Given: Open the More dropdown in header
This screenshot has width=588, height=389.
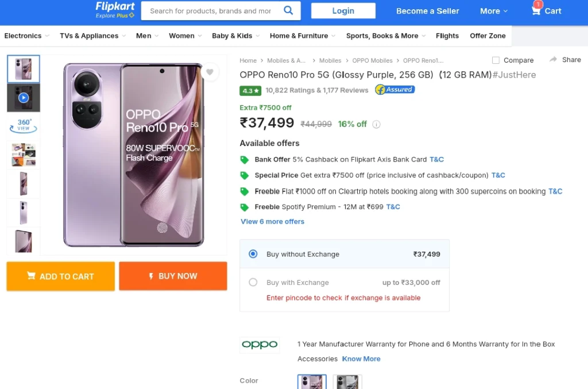Looking at the screenshot, I should 493,11.
